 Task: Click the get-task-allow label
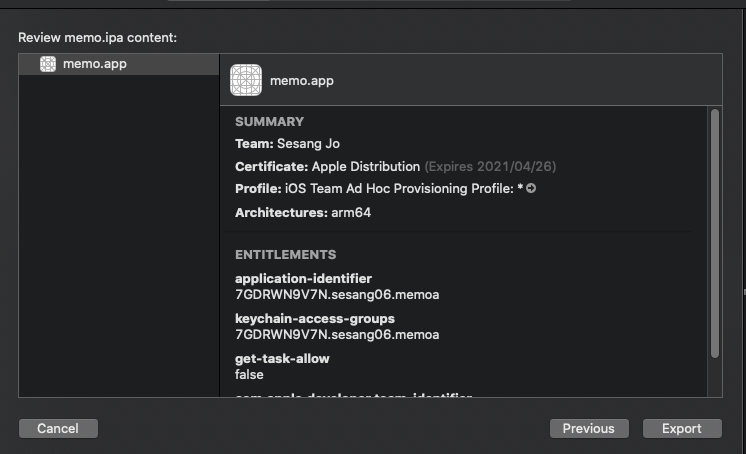[282, 358]
